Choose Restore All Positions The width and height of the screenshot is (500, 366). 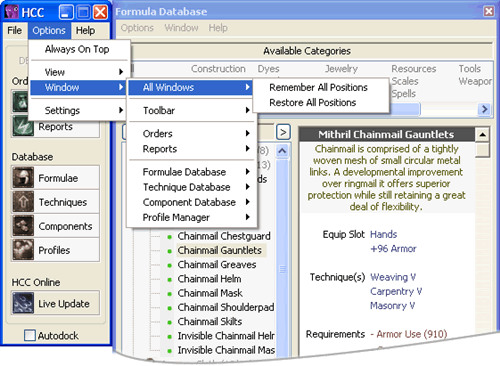(x=313, y=103)
